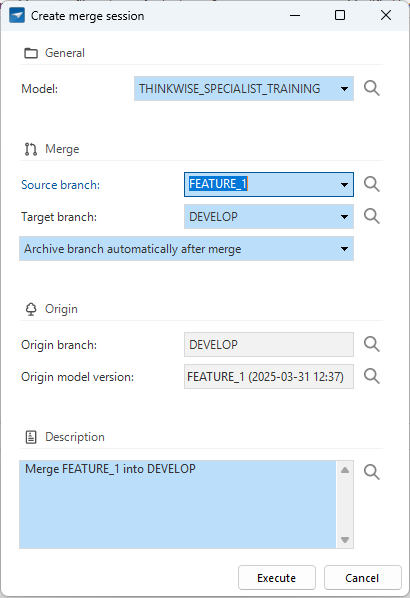The image size is (410, 598).
Task: Click the Thinkwise app icon in title bar
Action: (17, 16)
